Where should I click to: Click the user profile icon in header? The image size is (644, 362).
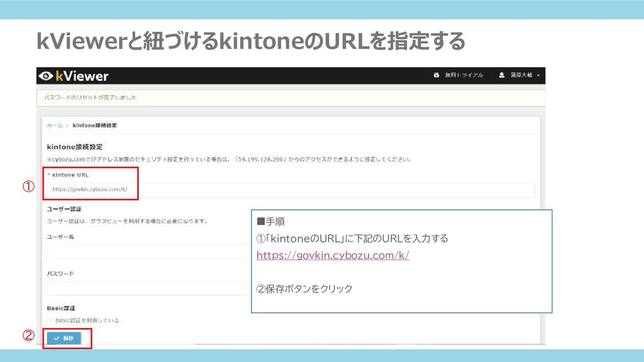pos(501,75)
